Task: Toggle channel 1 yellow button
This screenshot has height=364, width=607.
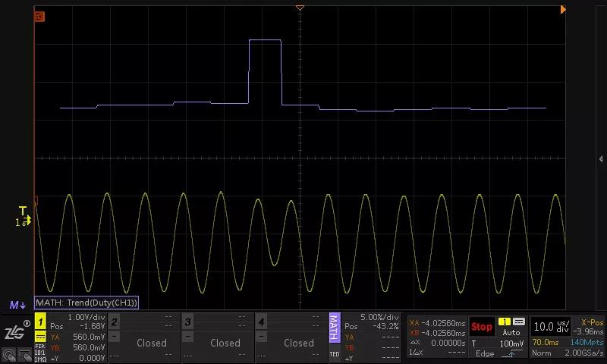Action: point(40,323)
